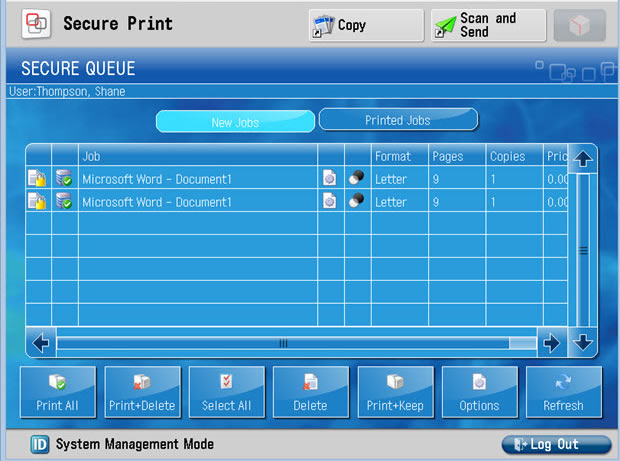This screenshot has height=461, width=620.
Task: Open Scan and Send
Action: pyautogui.click(x=488, y=25)
